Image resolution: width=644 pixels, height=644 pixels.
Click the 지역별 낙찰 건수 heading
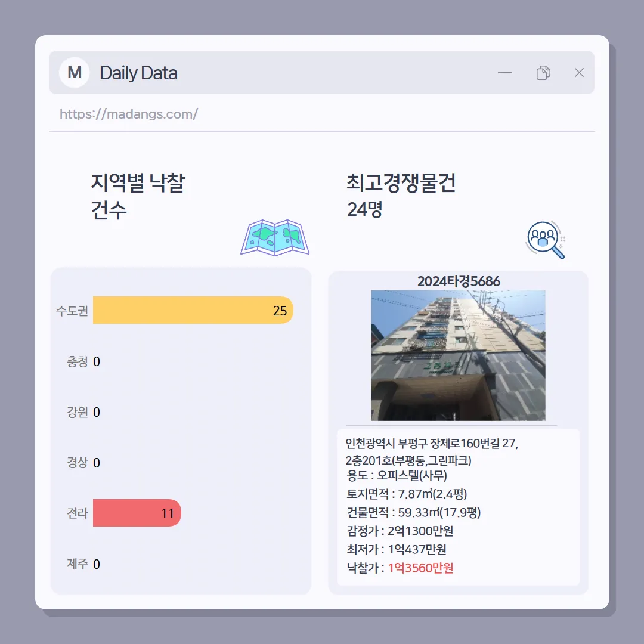138,196
